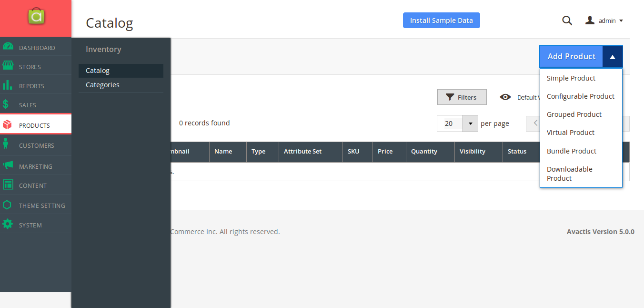Click the Filters button
The width and height of the screenshot is (644, 308).
coord(462,97)
